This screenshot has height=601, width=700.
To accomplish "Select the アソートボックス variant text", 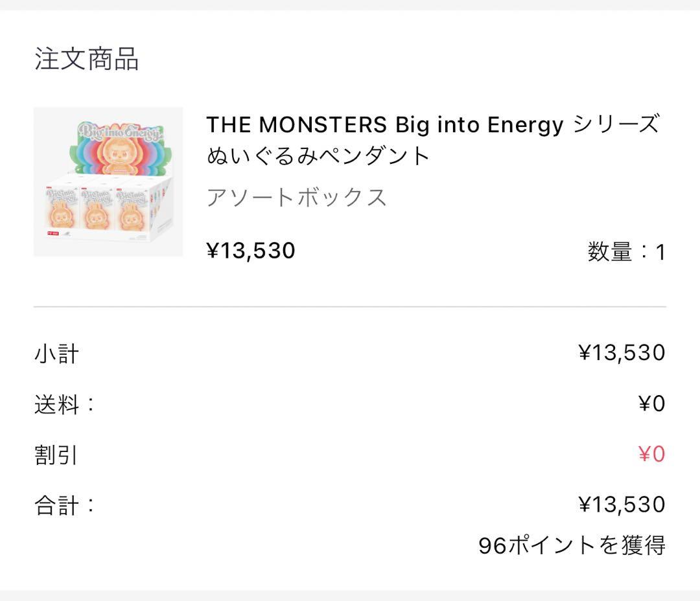I will point(297,197).
